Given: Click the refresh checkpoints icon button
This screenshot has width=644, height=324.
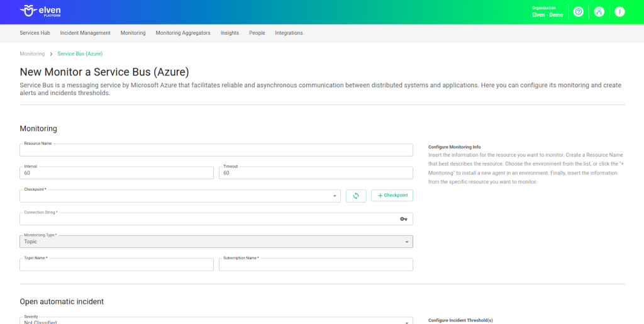Looking at the screenshot, I should pos(356,196).
